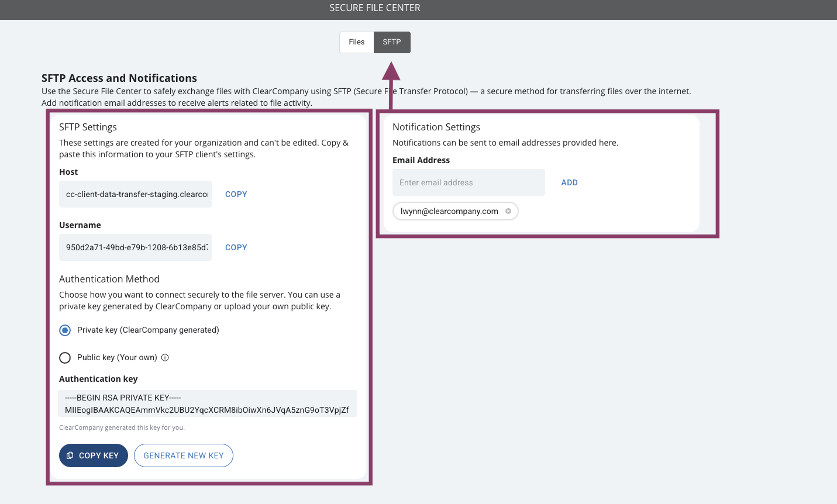The height and width of the screenshot is (504, 837).
Task: Copy the Host value
Action: click(x=236, y=194)
